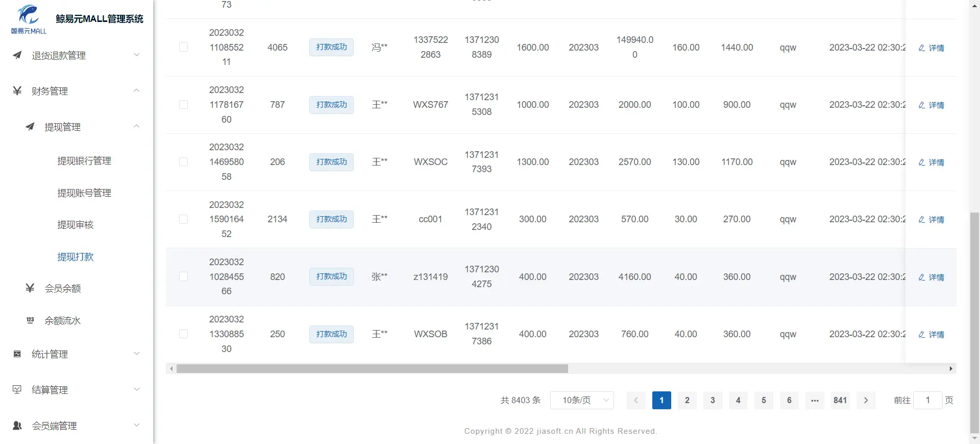The height and width of the screenshot is (444, 980).
Task: Click the edit pencil icon in row WXSOB
Action: [922, 334]
